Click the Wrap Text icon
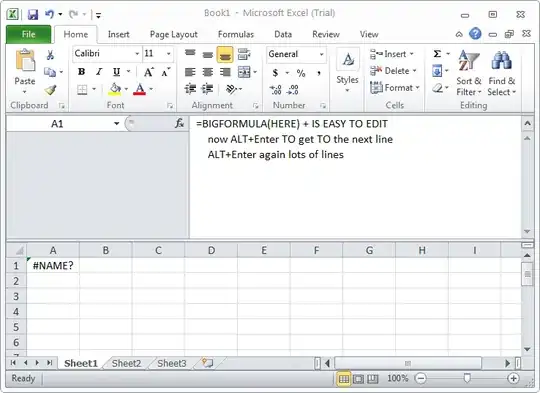 (244, 54)
